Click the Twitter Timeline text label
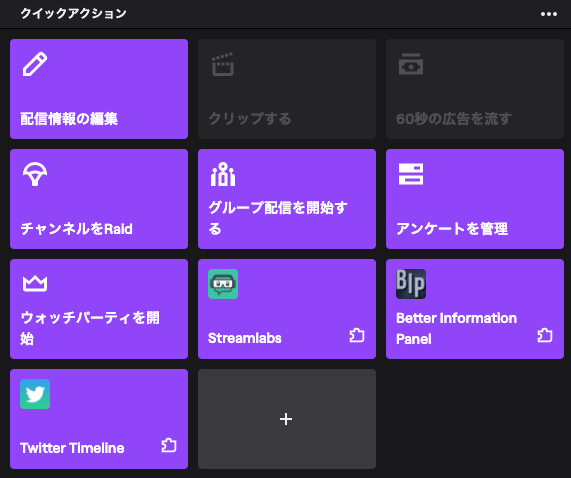The image size is (571, 478). pyautogui.click(x=72, y=448)
